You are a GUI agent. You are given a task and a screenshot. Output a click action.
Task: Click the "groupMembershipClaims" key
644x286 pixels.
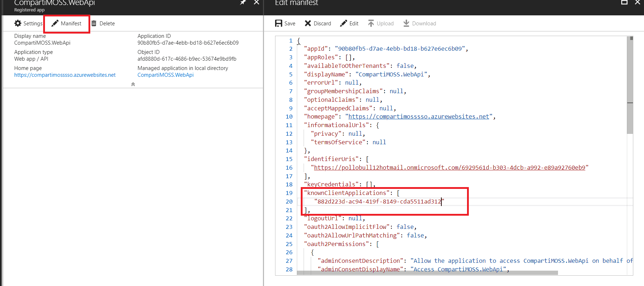tap(343, 91)
